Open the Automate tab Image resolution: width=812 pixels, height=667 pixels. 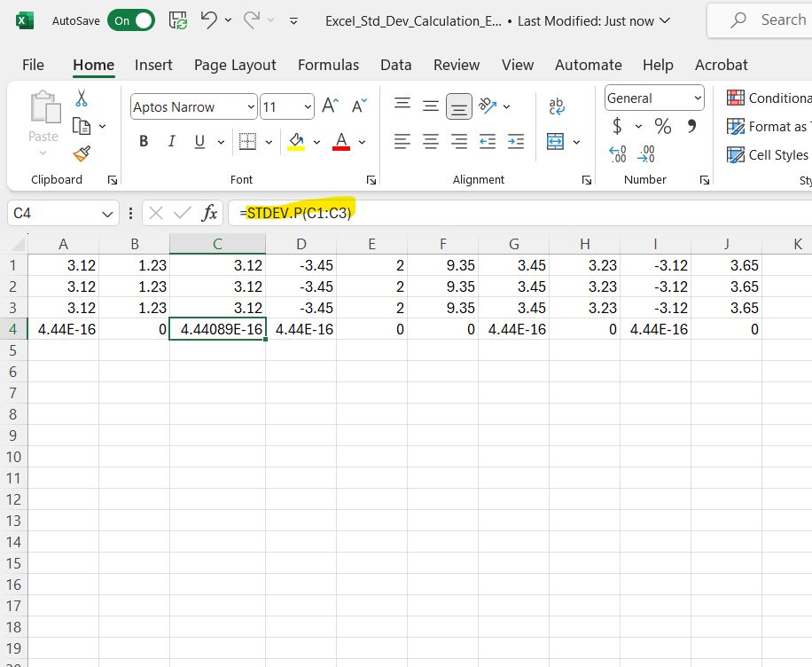point(589,65)
